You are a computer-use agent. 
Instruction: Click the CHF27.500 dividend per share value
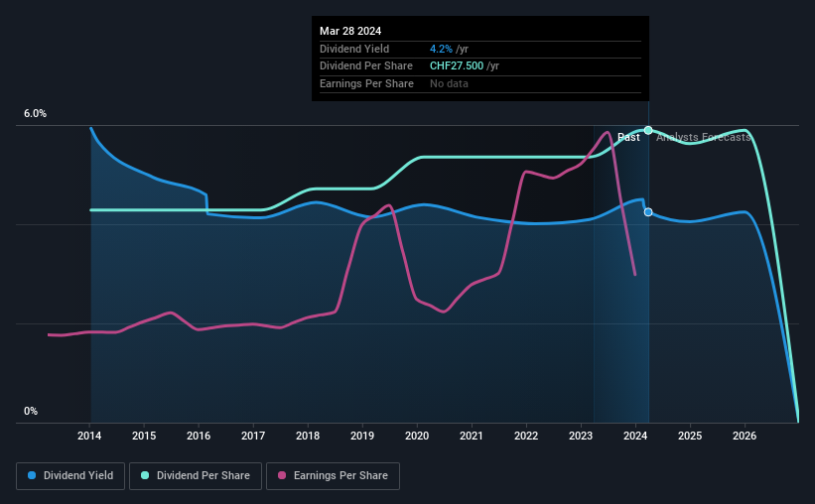[x=457, y=66]
